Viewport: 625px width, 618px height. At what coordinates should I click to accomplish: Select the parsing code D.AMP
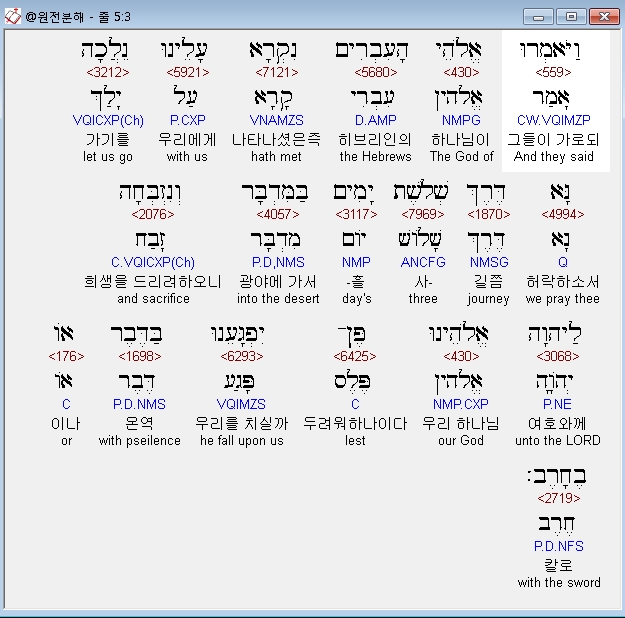pyautogui.click(x=376, y=120)
